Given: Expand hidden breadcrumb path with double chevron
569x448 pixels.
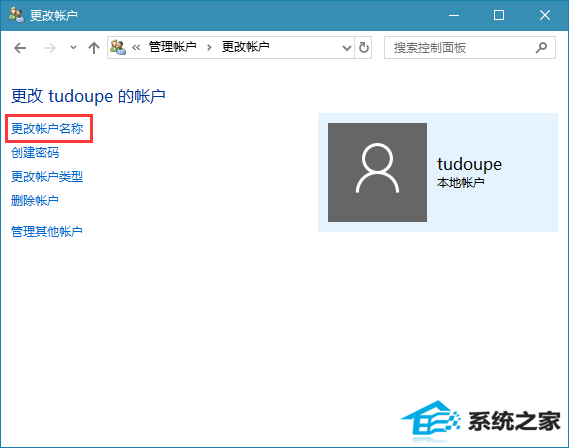Looking at the screenshot, I should [136, 48].
